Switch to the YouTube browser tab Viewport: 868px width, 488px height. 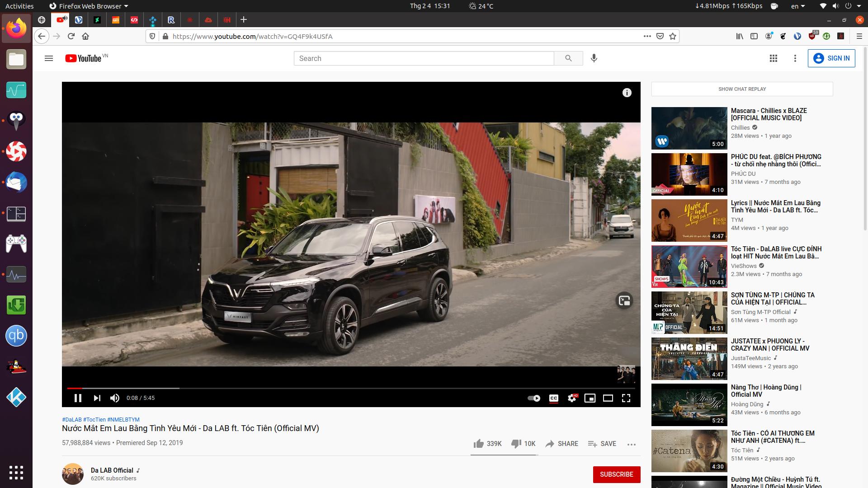(x=61, y=20)
